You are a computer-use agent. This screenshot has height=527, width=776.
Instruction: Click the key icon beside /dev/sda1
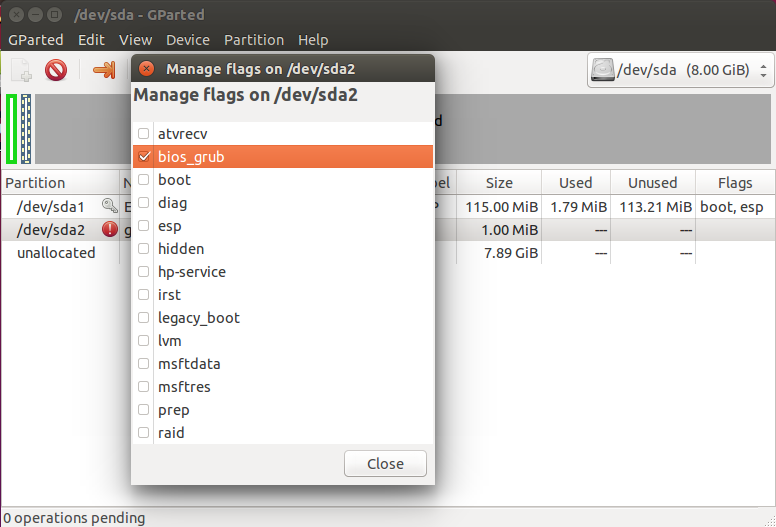(x=110, y=207)
